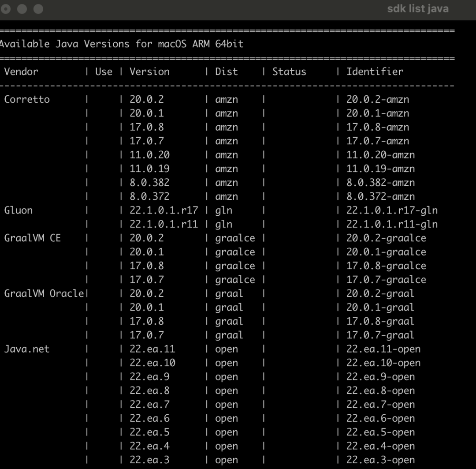Image resolution: width=476 pixels, height=469 pixels.
Task: Click the yellow minimize window button
Action: [x=22, y=9]
